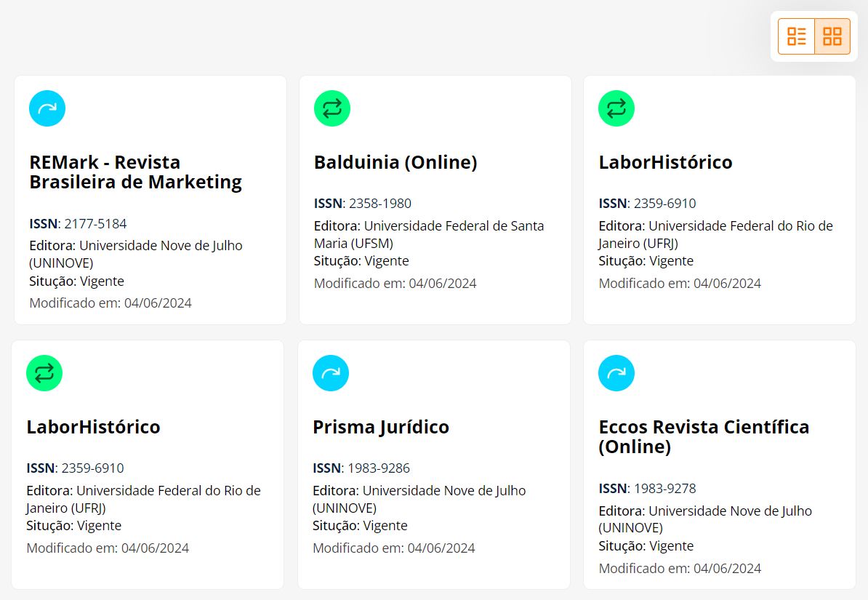Click the green cycle icon on second LaborHistórico card

(44, 372)
